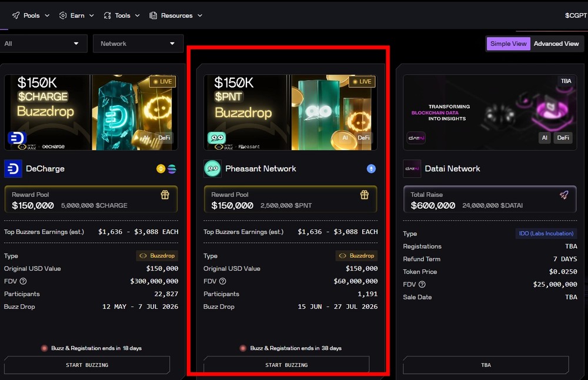Click the Buzzdrop type badge on Pheasant Network

coord(357,256)
